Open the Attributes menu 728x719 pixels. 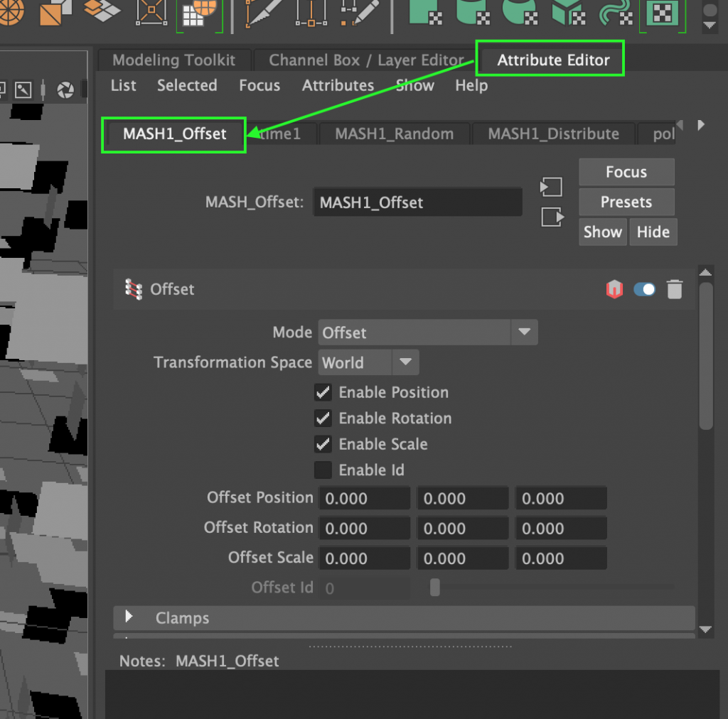[x=338, y=85]
